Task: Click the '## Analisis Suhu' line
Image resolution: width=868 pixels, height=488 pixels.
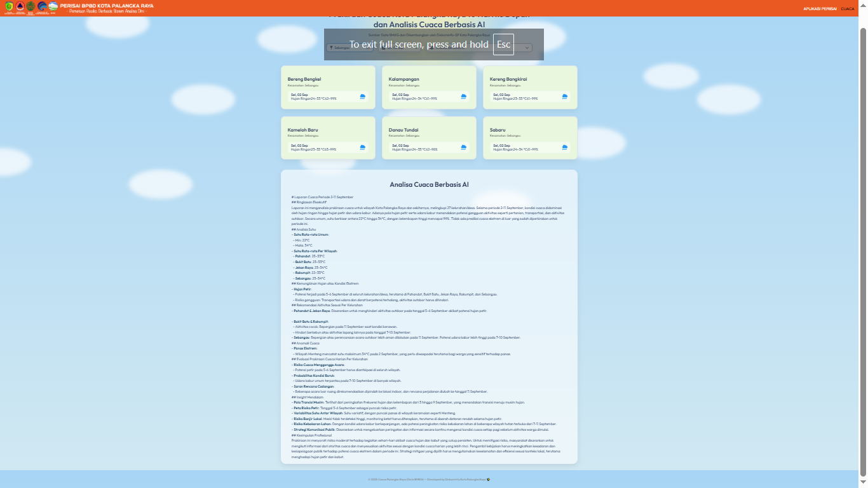Action: pos(302,229)
